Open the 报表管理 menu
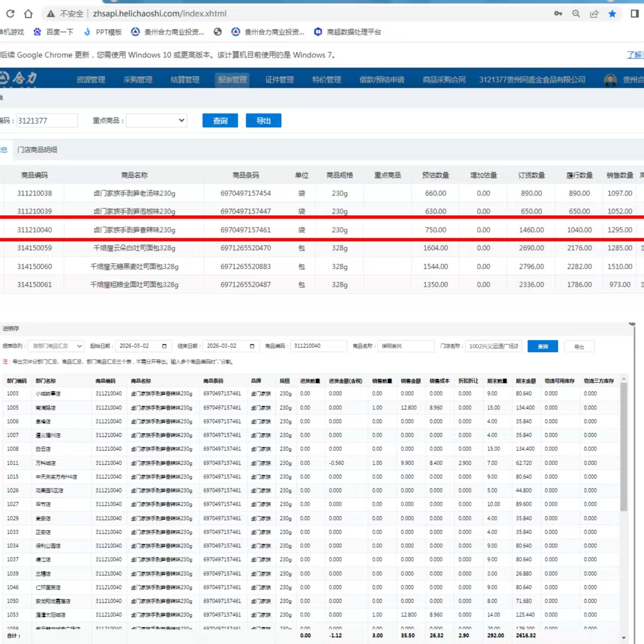 coord(232,79)
